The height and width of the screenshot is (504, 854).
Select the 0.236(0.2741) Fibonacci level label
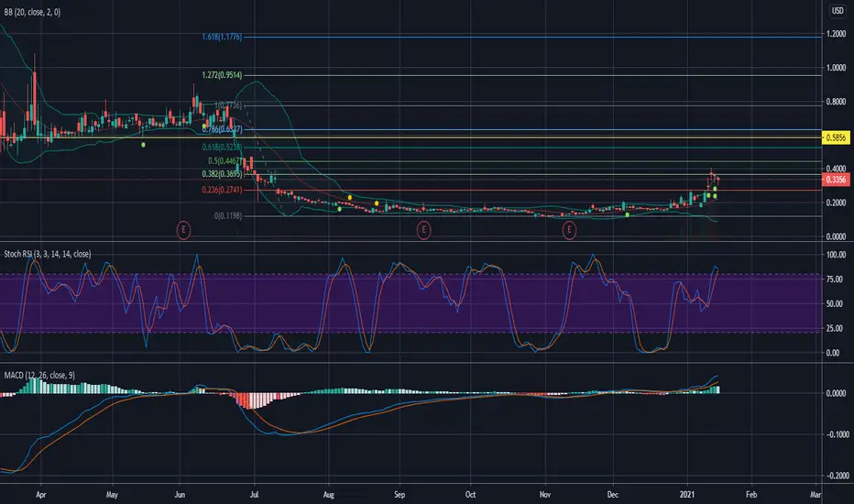click(222, 190)
